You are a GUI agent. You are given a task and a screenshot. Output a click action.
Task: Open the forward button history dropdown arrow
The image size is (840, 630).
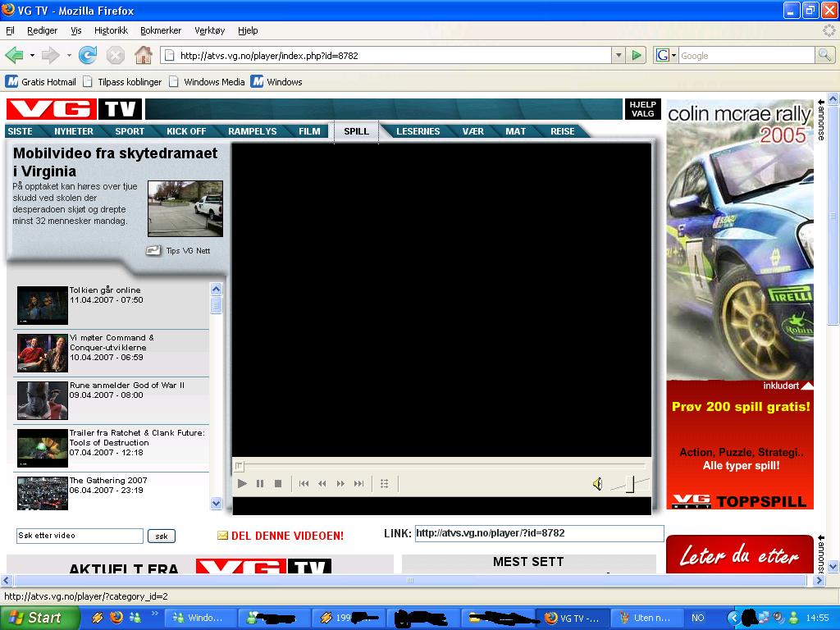[x=68, y=55]
